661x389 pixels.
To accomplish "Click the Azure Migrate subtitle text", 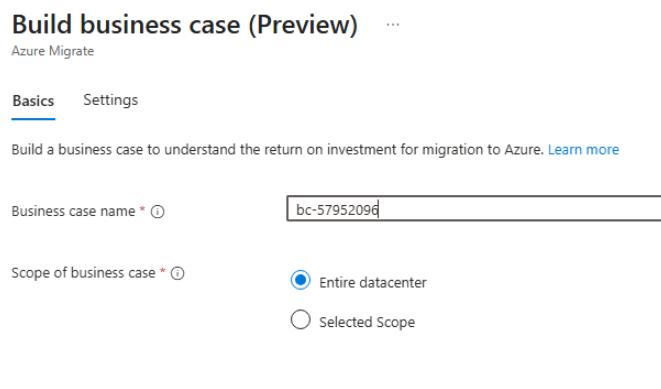I will (53, 51).
